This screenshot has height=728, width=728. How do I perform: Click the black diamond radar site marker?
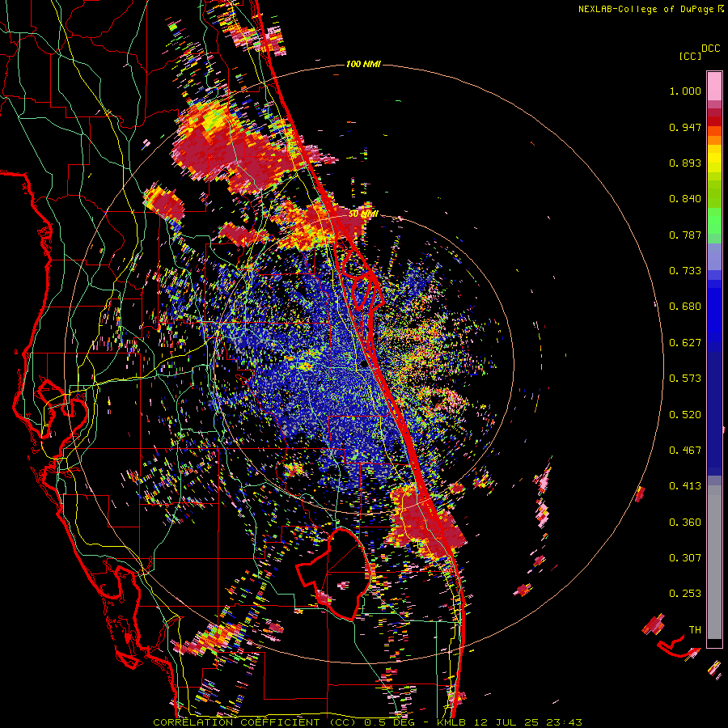(363, 365)
